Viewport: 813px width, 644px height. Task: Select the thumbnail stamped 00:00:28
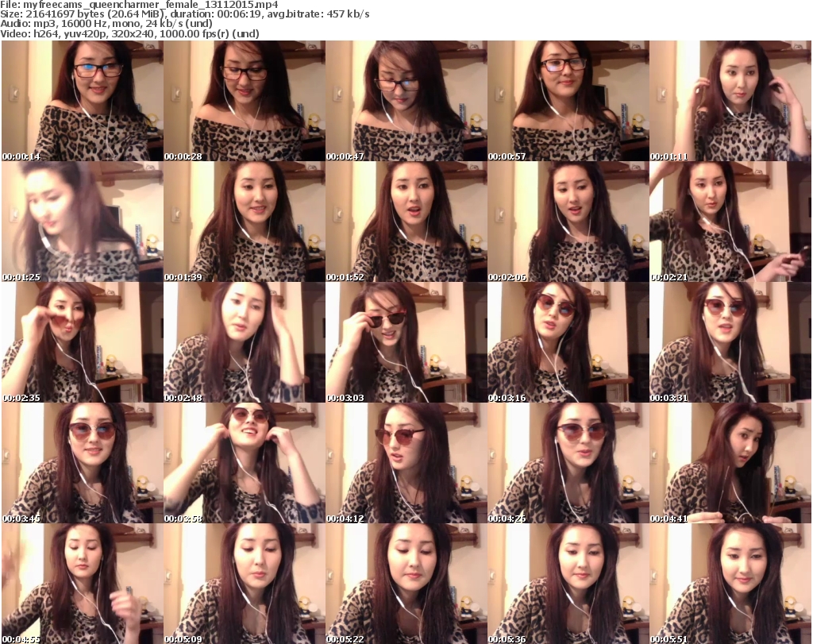click(245, 101)
